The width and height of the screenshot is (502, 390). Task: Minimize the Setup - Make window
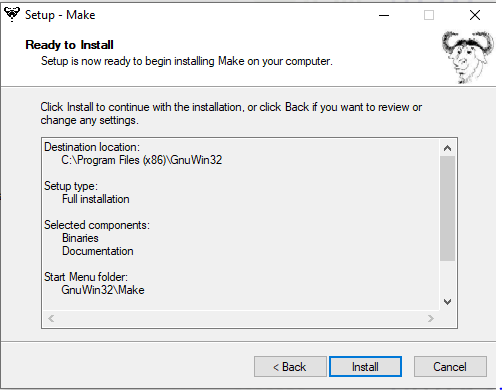pos(384,15)
